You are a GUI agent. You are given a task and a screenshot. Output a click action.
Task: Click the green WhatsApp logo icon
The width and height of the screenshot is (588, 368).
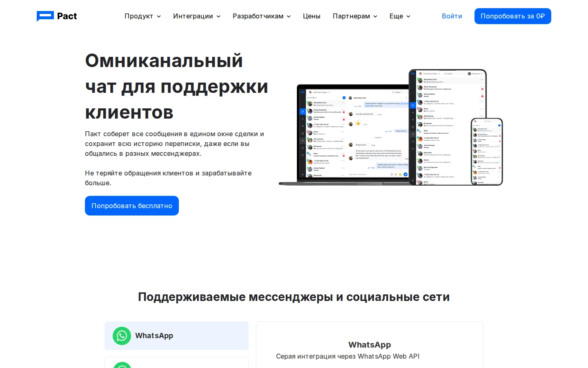(x=122, y=336)
